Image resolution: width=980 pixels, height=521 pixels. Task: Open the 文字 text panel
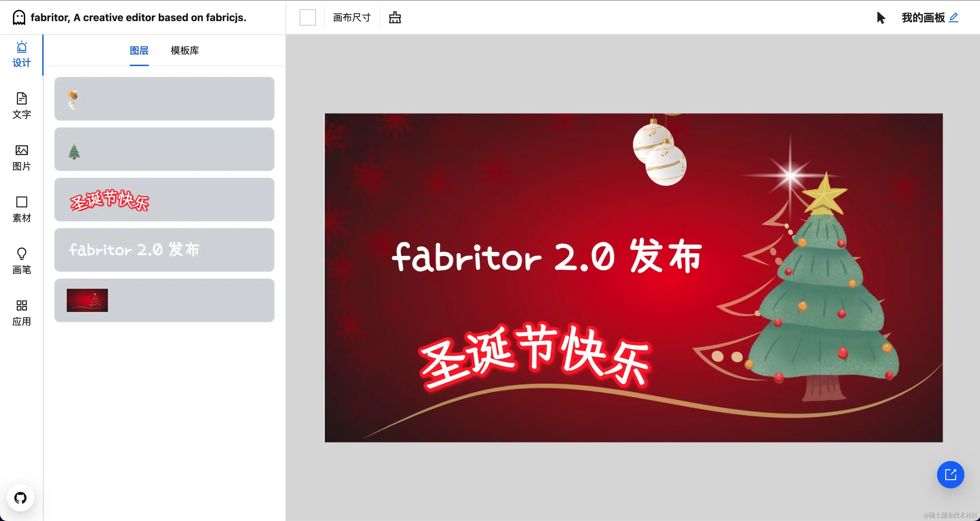coord(21,106)
